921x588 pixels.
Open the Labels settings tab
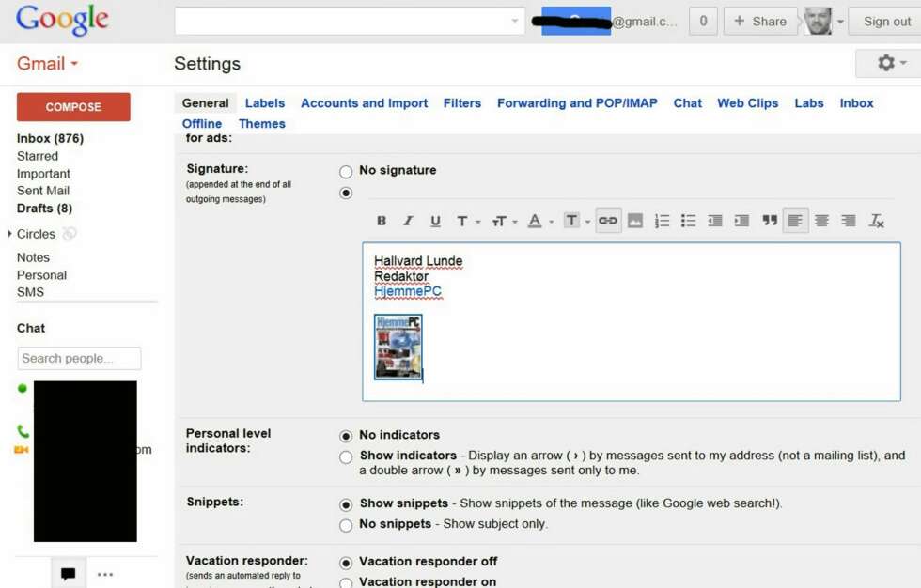pyautogui.click(x=265, y=103)
